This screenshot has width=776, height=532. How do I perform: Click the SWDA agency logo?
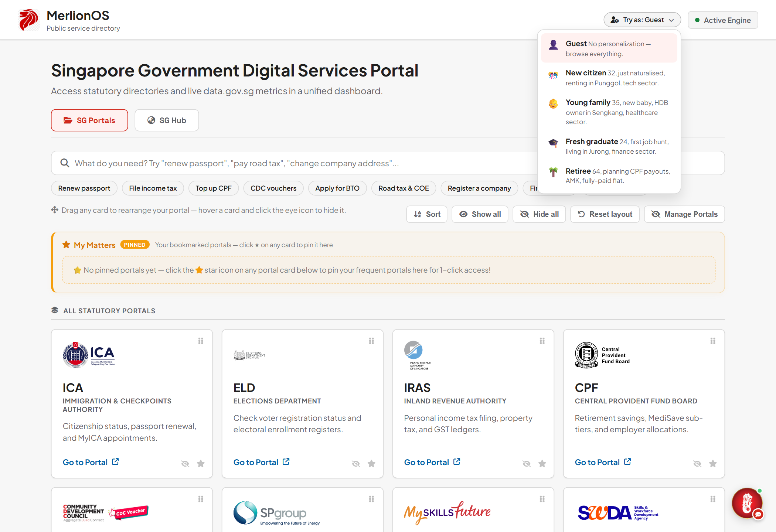point(618,513)
